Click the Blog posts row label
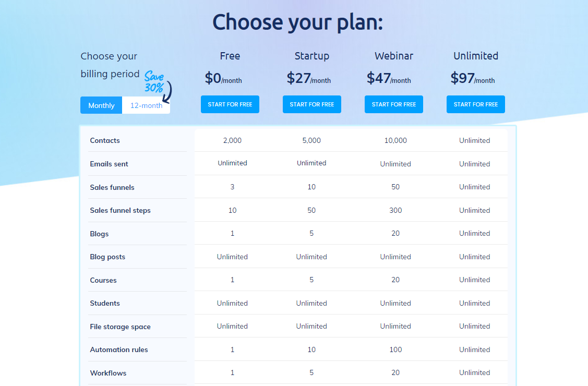The image size is (588, 386). click(109, 256)
